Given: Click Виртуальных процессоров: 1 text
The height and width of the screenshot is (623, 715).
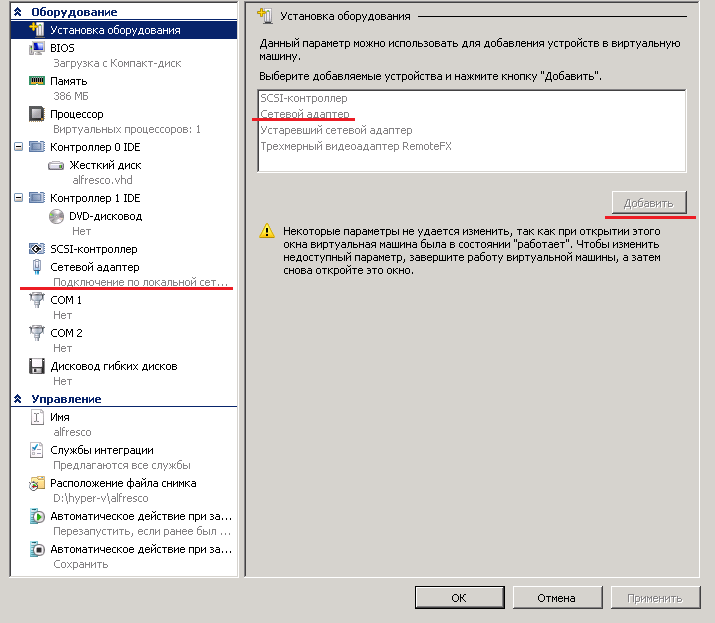Looking at the screenshot, I should tap(127, 130).
